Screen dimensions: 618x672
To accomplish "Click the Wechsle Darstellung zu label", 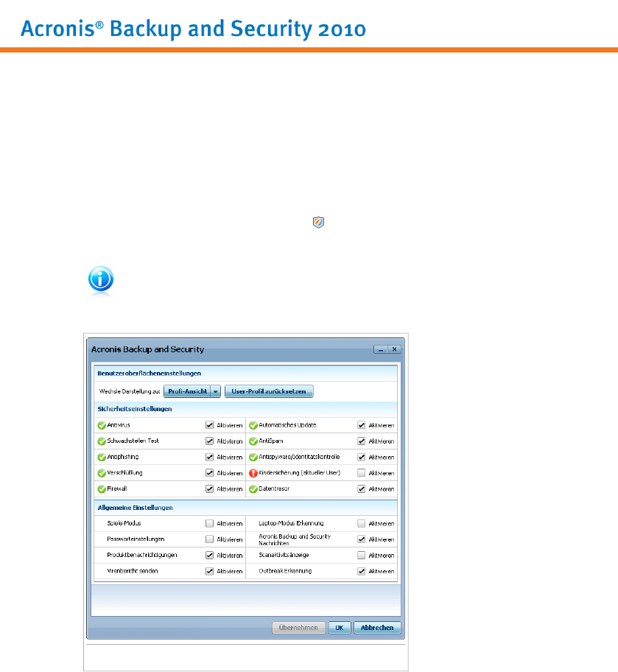I will tap(130, 391).
